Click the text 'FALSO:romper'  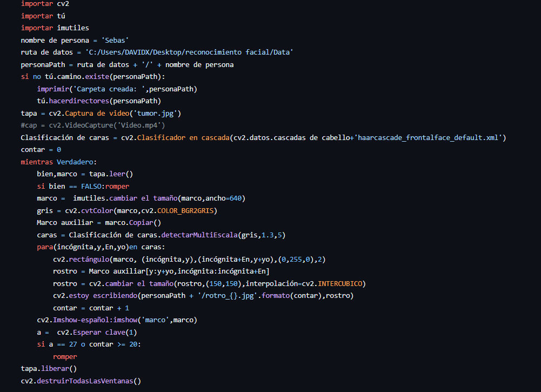point(105,187)
